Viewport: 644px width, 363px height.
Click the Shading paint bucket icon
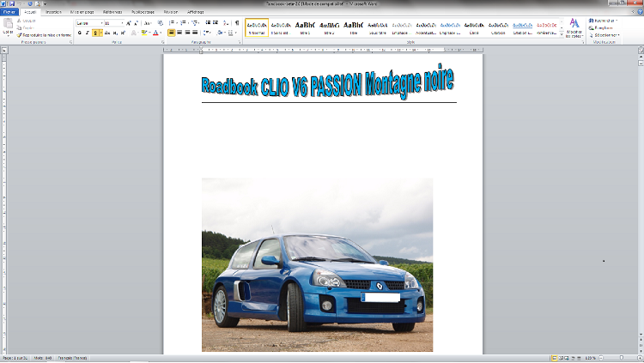click(220, 33)
